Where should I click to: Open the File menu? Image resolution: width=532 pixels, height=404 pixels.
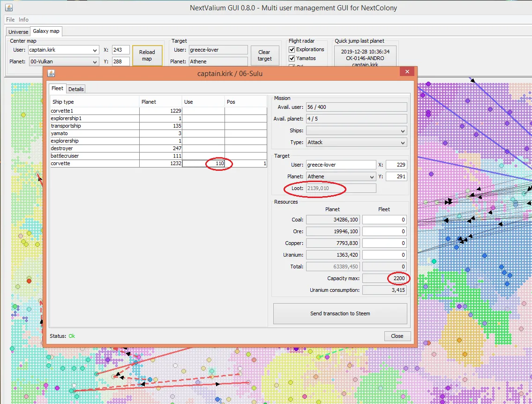click(10, 20)
